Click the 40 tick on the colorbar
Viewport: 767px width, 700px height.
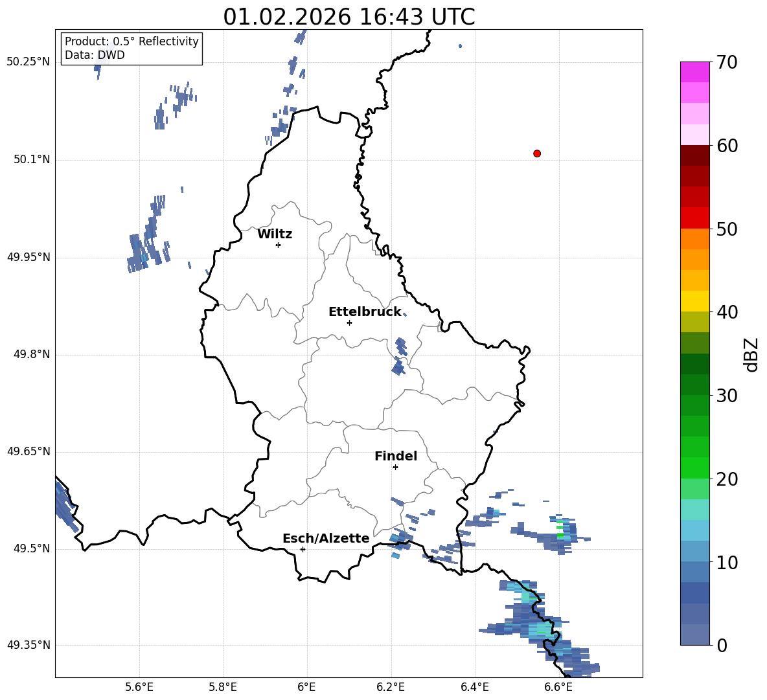(x=726, y=312)
